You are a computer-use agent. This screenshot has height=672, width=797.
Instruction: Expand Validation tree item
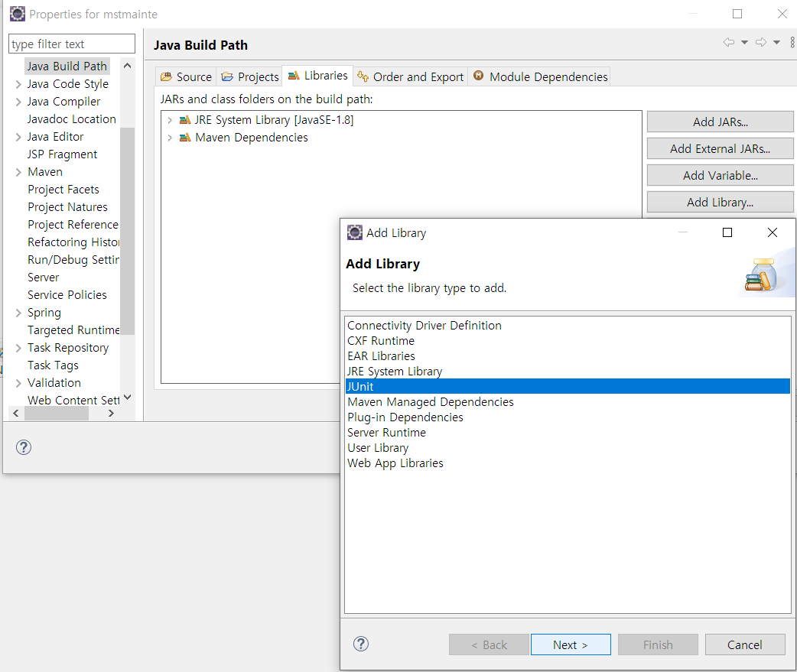click(18, 383)
